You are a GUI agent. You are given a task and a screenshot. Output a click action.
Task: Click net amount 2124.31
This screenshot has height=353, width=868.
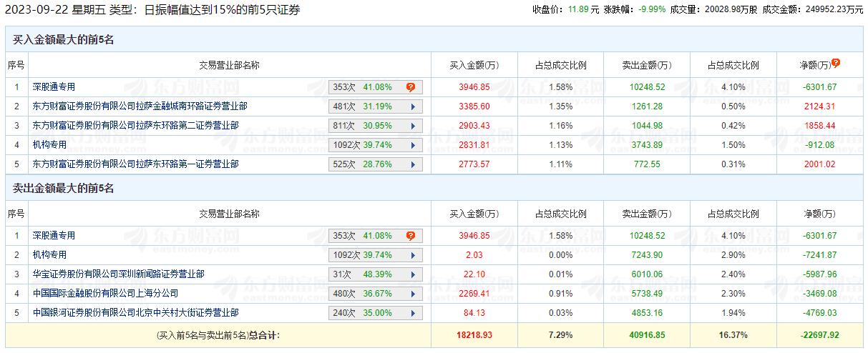(819, 106)
